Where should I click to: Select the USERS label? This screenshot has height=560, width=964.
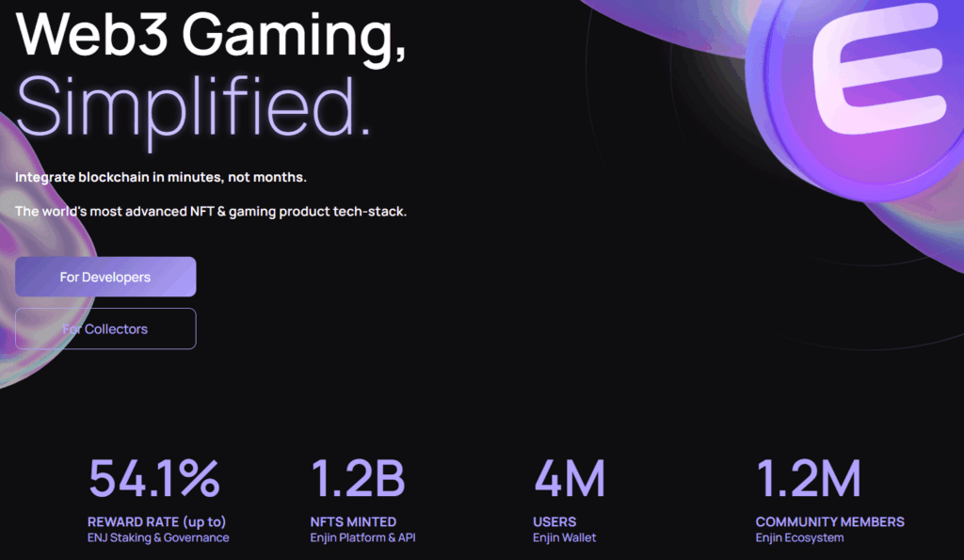pos(554,521)
